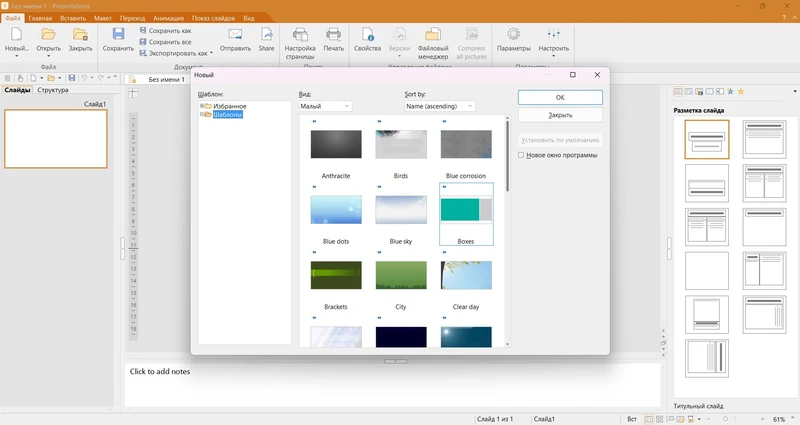Open quick-access new document dropdown arrow
800x425 pixels.
tap(41, 78)
